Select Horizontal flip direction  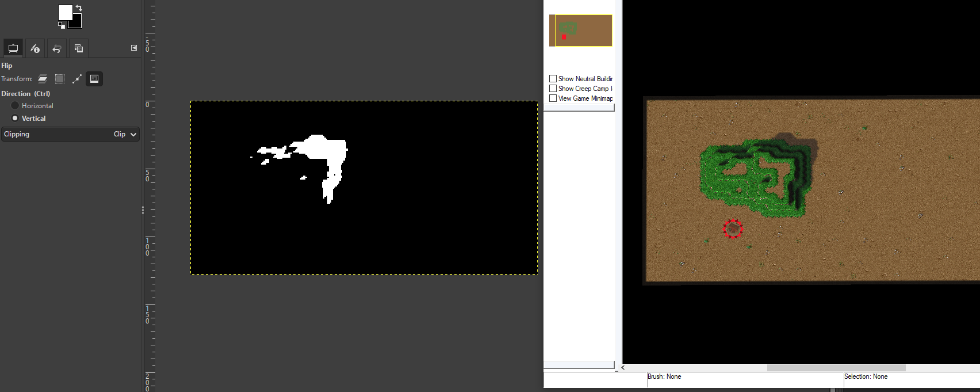click(32, 106)
